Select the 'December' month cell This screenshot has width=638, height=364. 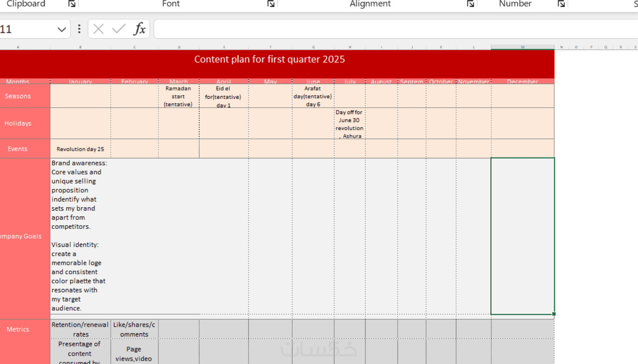pyautogui.click(x=522, y=81)
